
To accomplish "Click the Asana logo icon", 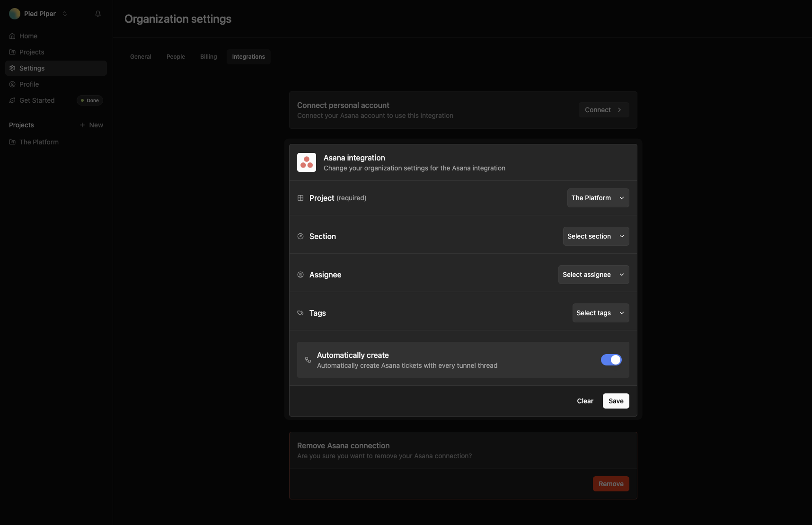I will 307,162.
